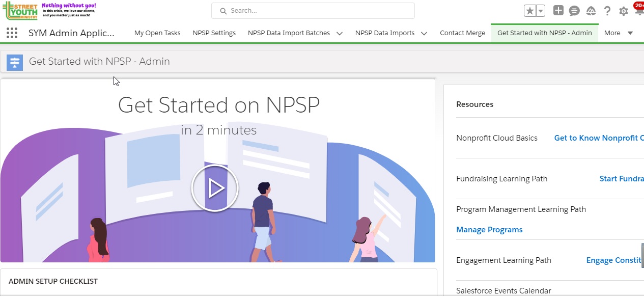Viewport: 644px width, 297px height.
Task: Click the Street Youth Ministry logo
Action: pos(20,10)
